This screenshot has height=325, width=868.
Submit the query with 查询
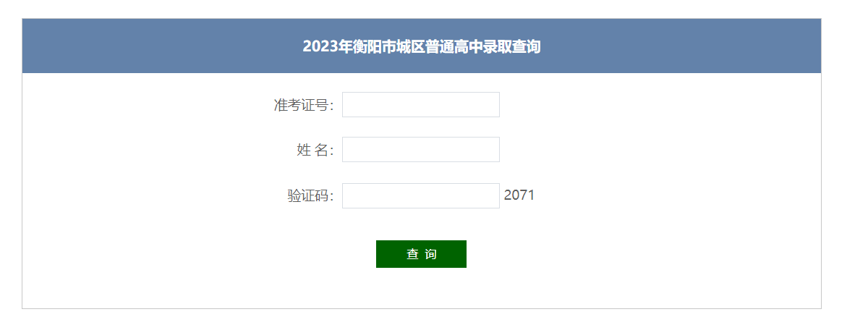421,254
